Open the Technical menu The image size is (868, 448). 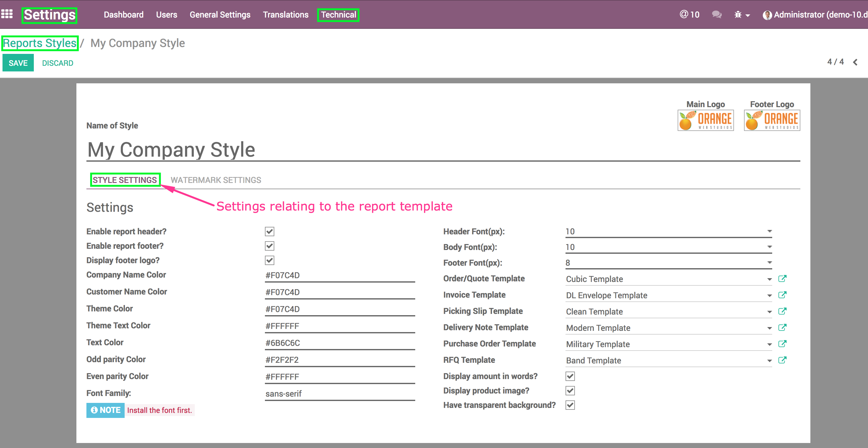click(x=338, y=15)
